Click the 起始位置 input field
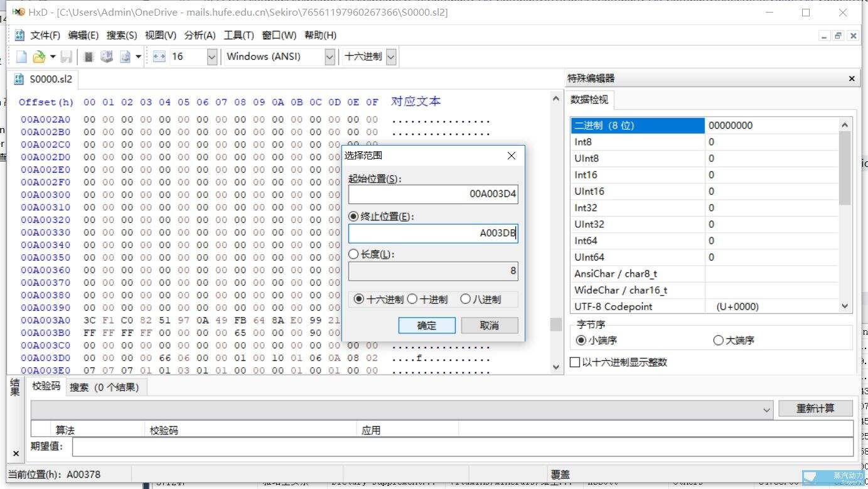The height and width of the screenshot is (489, 868). (433, 194)
